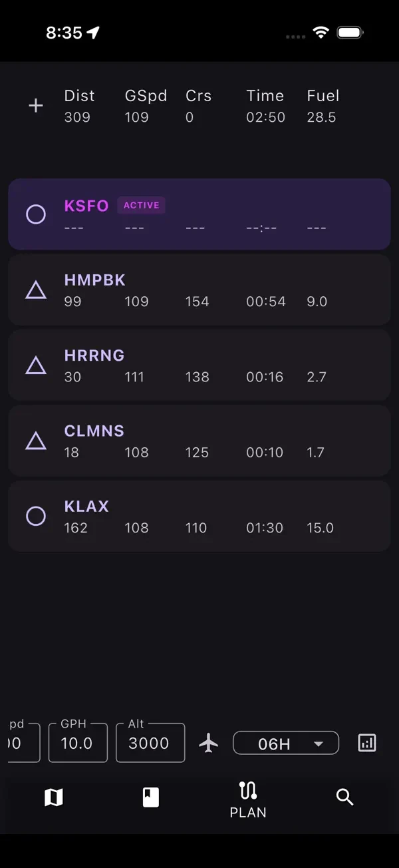This screenshot has width=399, height=868.
Task: Tap the HMPBK waypoint triangle icon
Action: coord(36,290)
